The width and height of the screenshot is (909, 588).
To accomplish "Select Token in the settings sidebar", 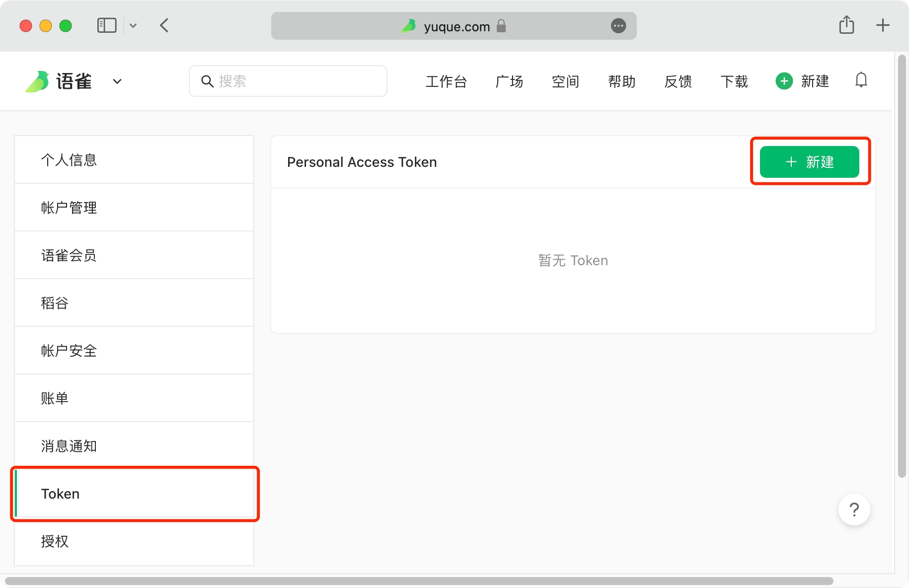I will click(134, 494).
